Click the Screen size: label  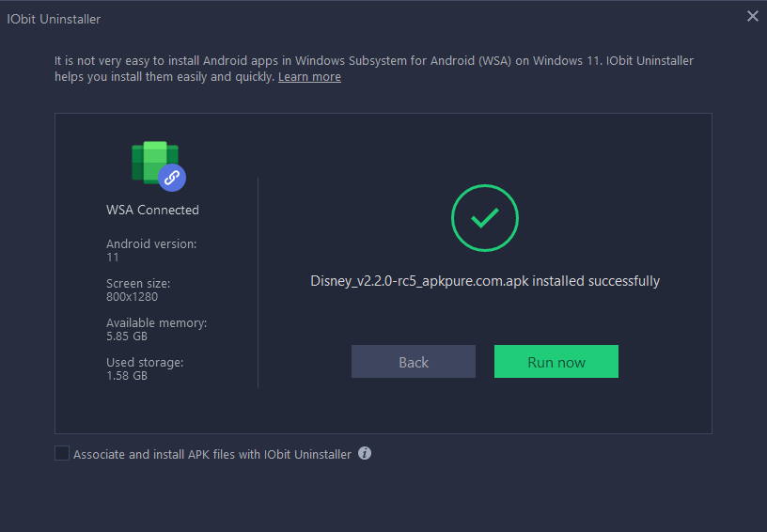(x=138, y=283)
